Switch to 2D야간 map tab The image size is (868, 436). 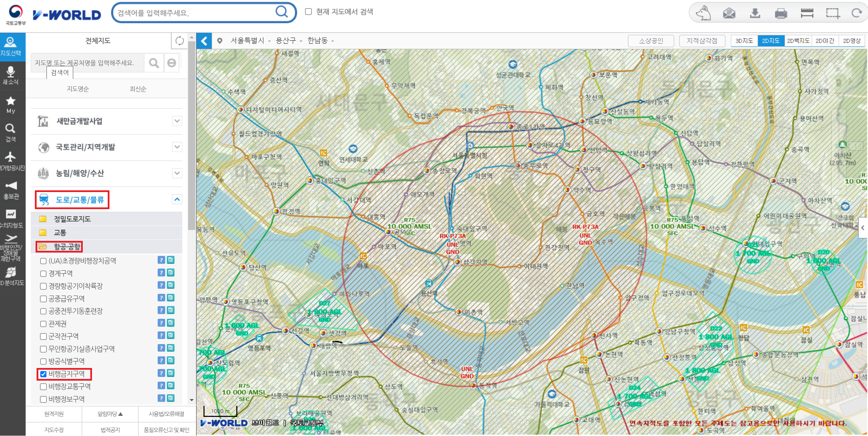pos(825,41)
